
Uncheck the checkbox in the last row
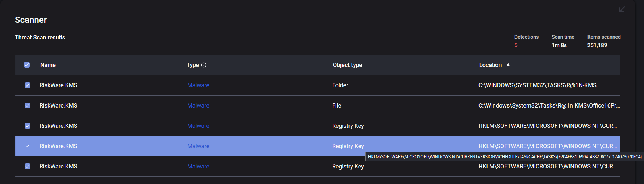(x=28, y=167)
